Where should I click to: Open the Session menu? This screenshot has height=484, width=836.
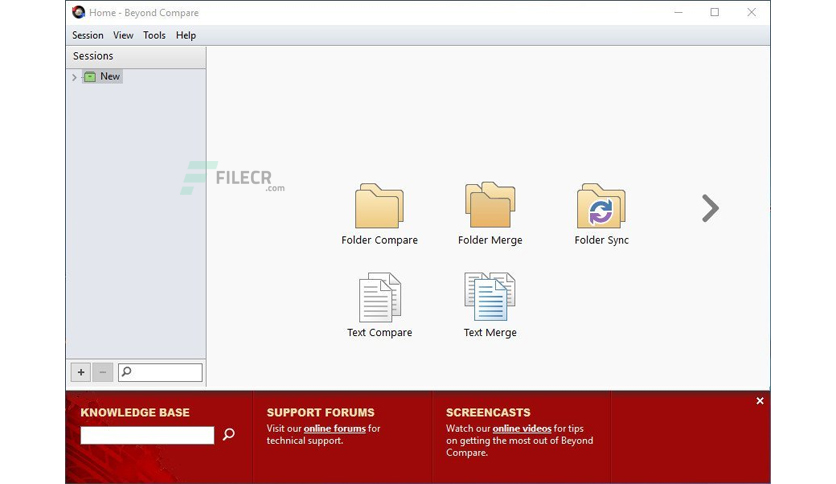click(87, 35)
